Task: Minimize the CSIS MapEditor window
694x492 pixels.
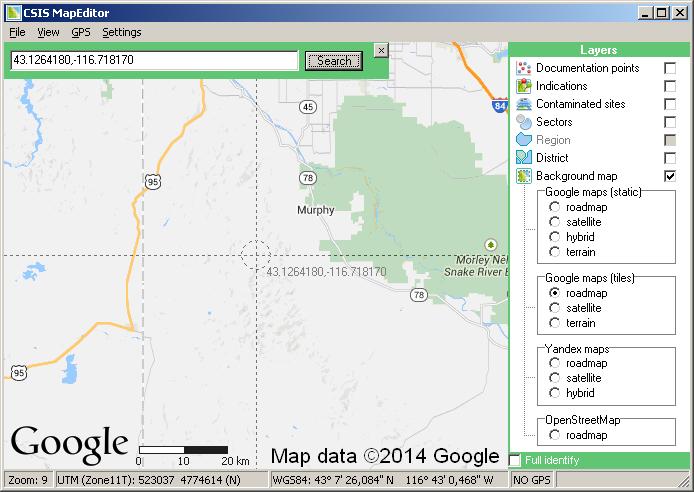Action: coord(645,13)
